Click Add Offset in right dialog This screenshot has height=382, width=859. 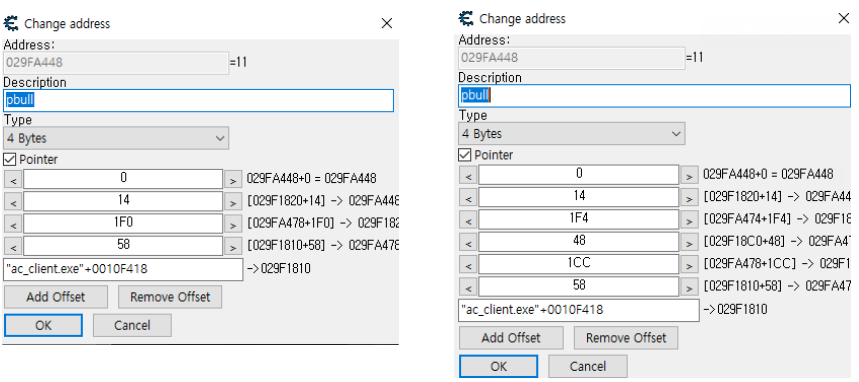511,338
